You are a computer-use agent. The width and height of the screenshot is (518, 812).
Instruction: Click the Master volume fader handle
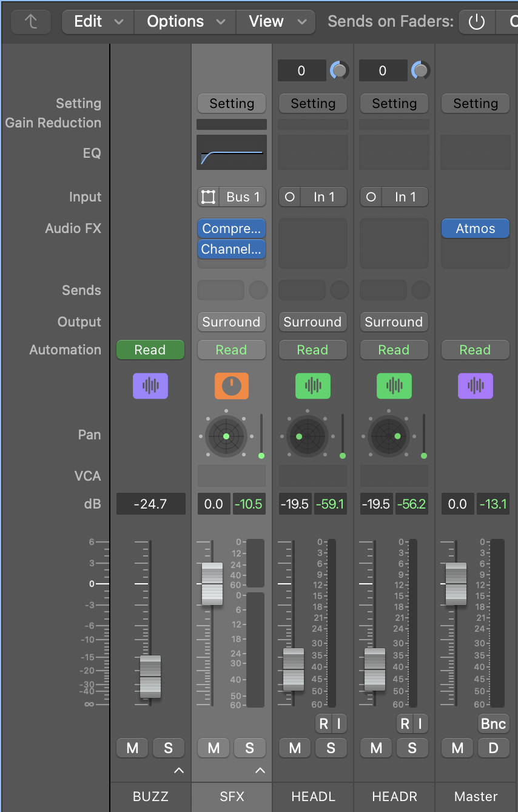(x=456, y=584)
